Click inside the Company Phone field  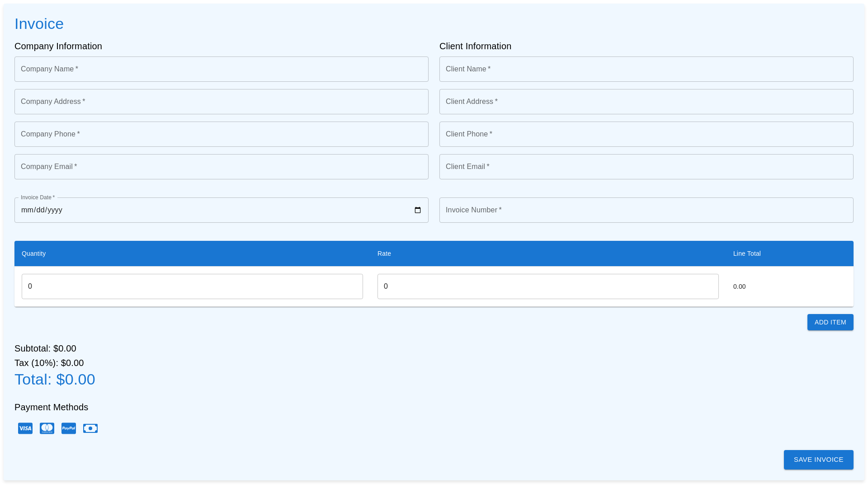point(221,134)
